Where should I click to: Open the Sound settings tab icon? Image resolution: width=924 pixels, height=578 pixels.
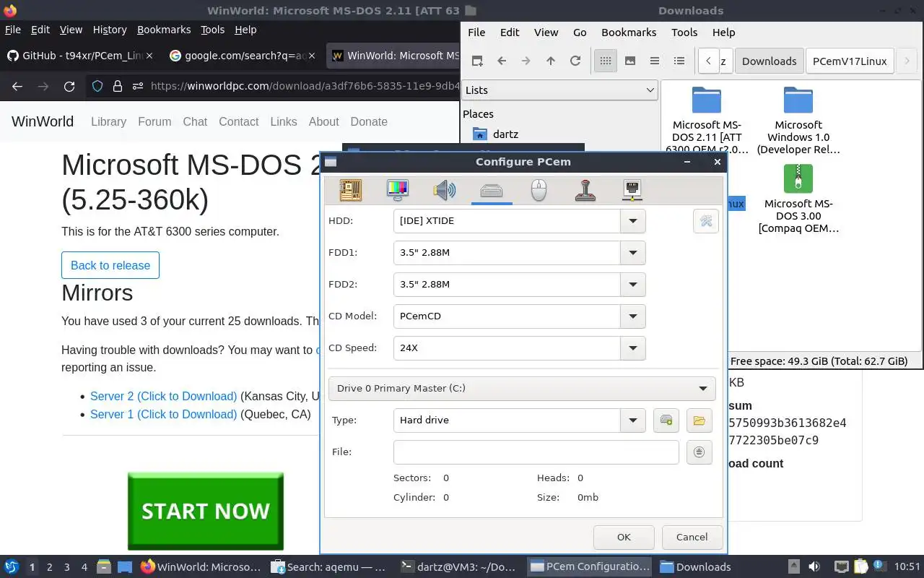pos(445,190)
